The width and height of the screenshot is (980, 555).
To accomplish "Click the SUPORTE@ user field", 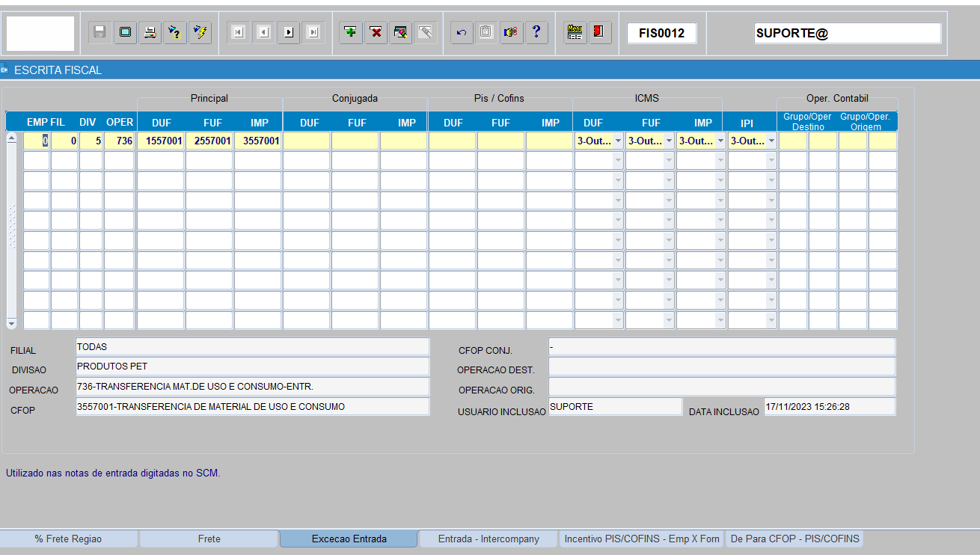I will [x=848, y=33].
